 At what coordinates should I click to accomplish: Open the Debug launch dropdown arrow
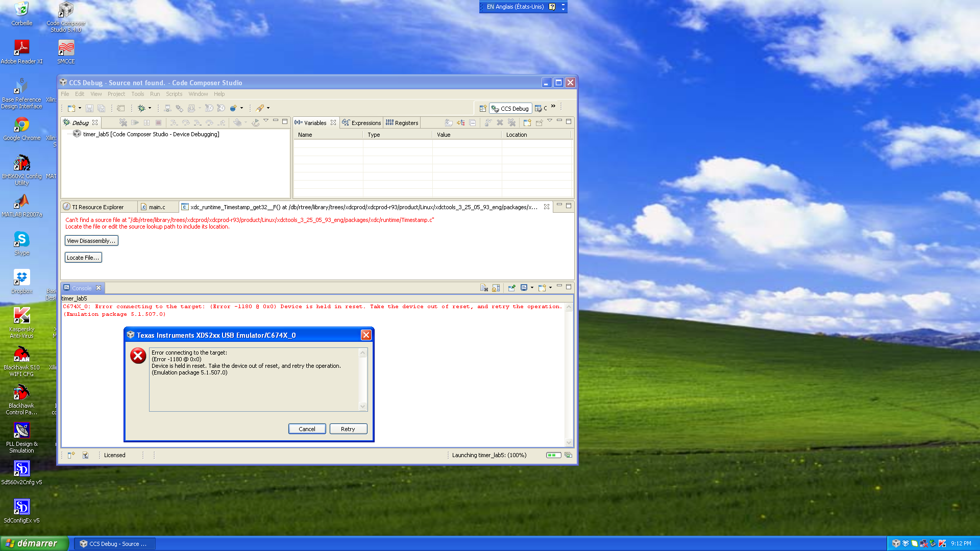click(150, 108)
